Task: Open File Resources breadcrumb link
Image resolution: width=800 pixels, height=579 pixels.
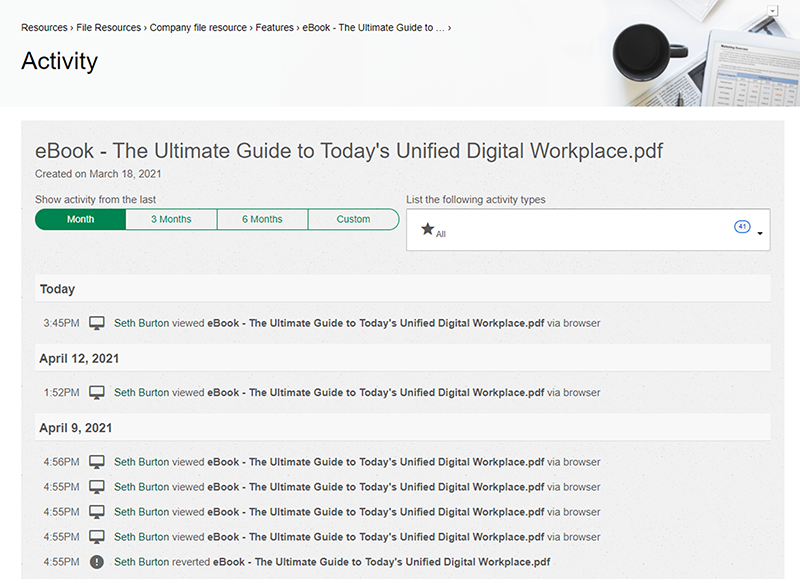Action: [109, 28]
